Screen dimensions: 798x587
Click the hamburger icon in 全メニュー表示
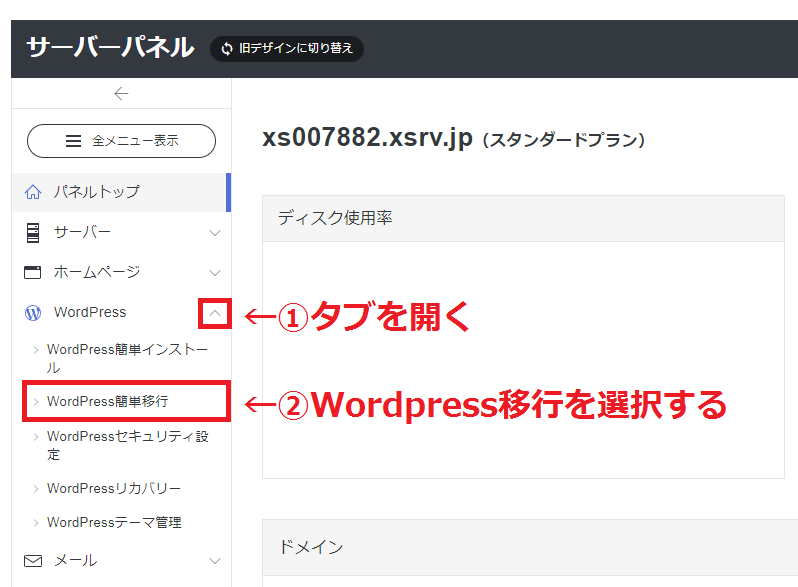tap(73, 141)
